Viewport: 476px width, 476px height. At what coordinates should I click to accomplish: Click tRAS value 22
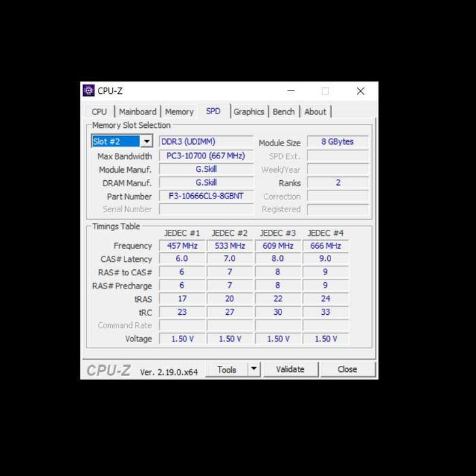[x=277, y=299]
